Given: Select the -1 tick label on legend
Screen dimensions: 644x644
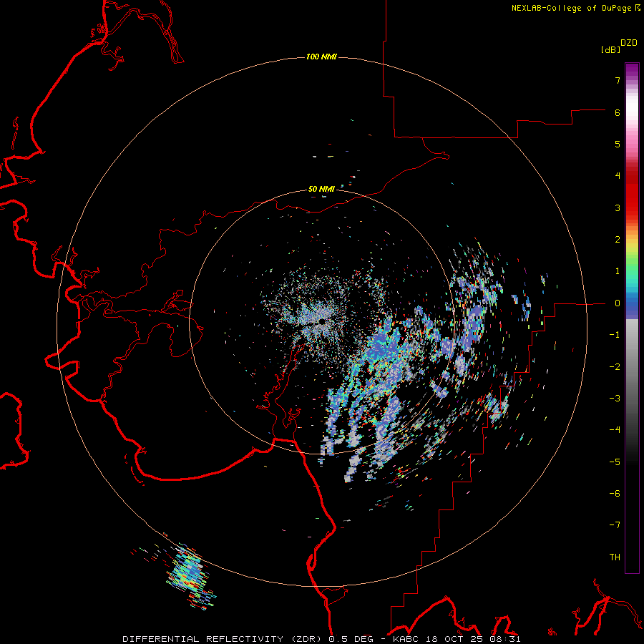Looking at the screenshot, I should pos(615,335).
